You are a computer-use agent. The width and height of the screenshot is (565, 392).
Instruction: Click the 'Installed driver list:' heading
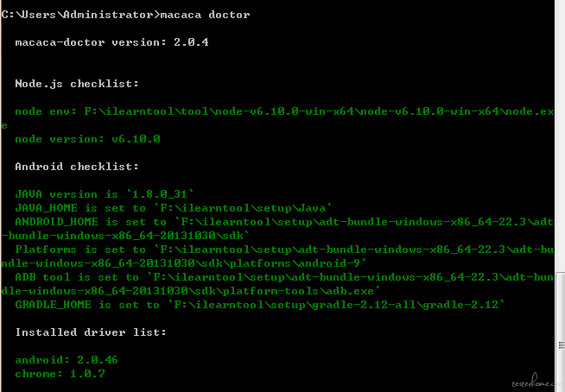(91, 332)
